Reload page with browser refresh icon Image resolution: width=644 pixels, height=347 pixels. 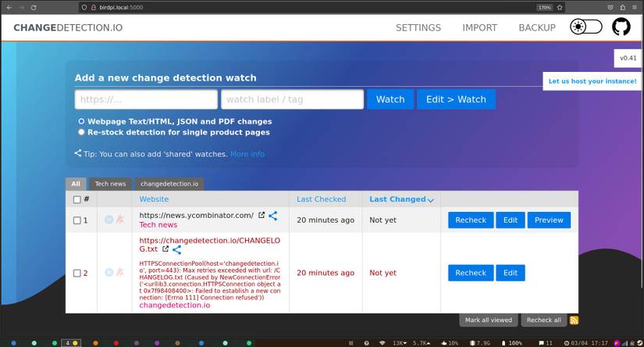coord(34,7)
